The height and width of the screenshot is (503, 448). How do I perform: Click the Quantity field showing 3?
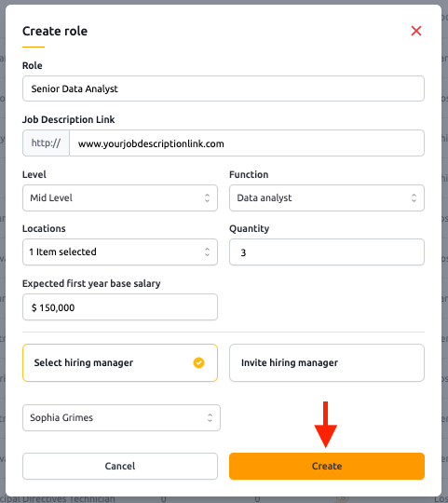[327, 251]
